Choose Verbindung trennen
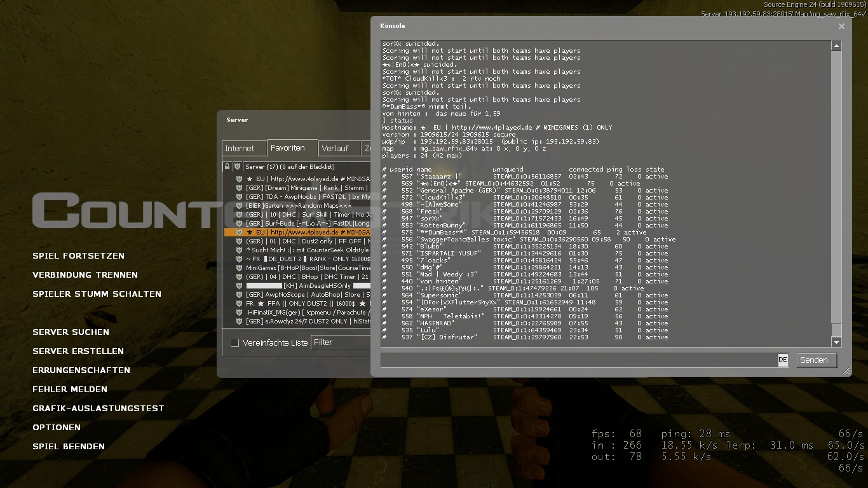Image resolution: width=868 pixels, height=488 pixels. pos(85,275)
